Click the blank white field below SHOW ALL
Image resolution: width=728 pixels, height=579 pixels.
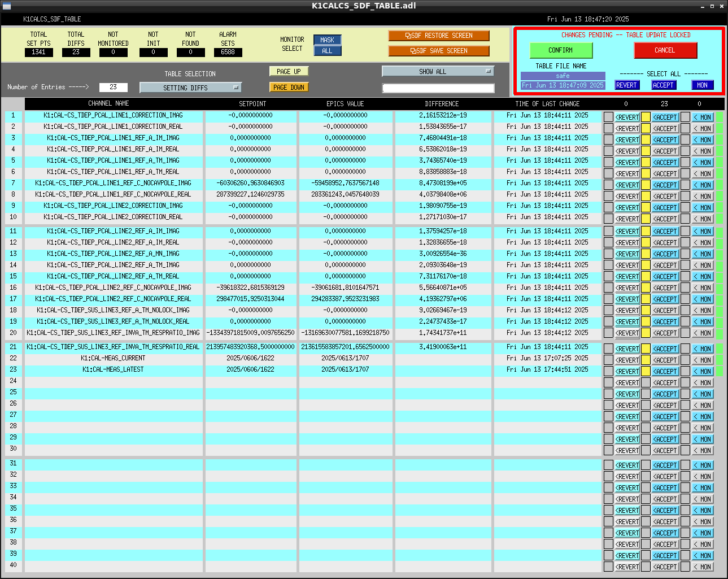tap(438, 88)
